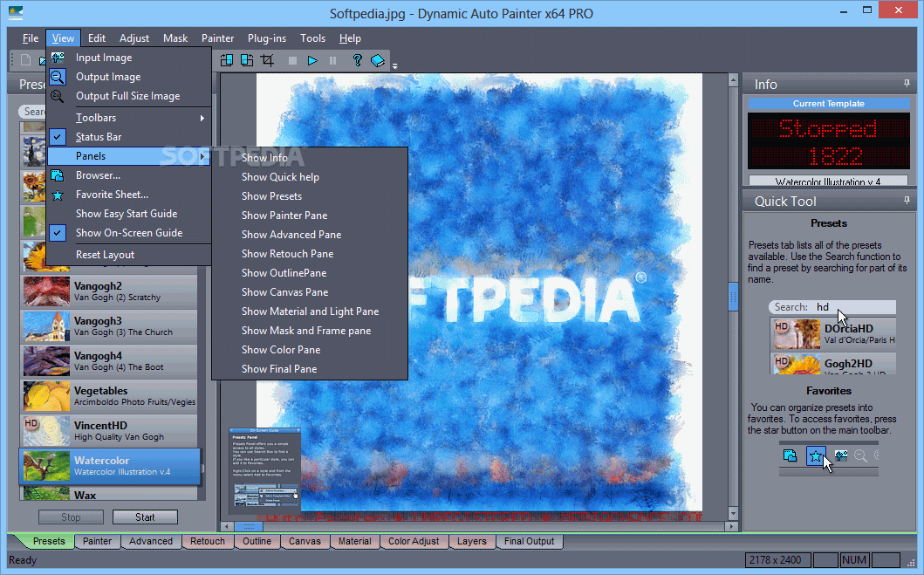
Task: Click the Start button
Action: click(x=145, y=517)
